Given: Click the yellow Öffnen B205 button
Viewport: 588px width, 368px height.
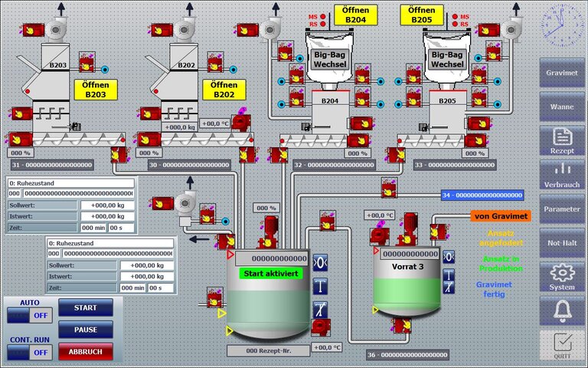Looking at the screenshot, I should 422,15.
